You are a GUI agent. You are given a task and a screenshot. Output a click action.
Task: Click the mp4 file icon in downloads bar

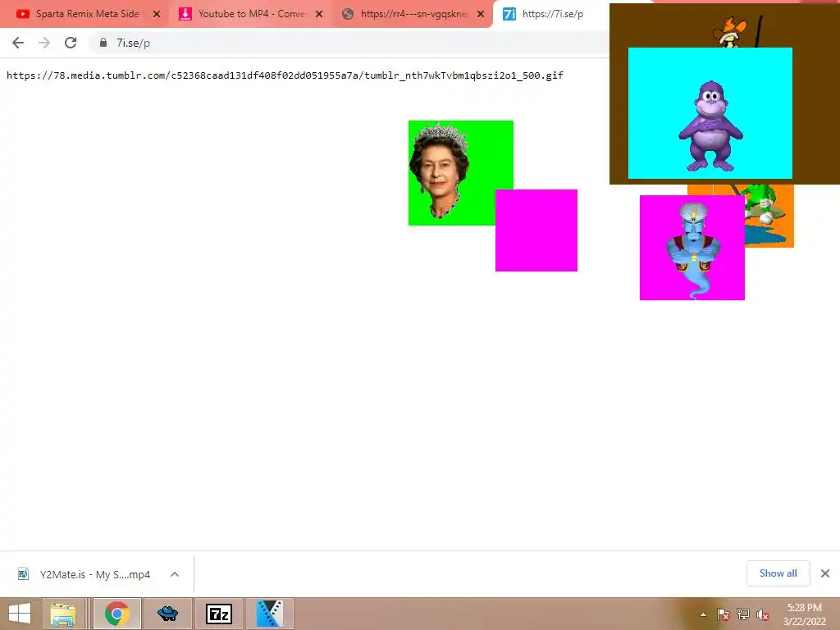coord(23,573)
